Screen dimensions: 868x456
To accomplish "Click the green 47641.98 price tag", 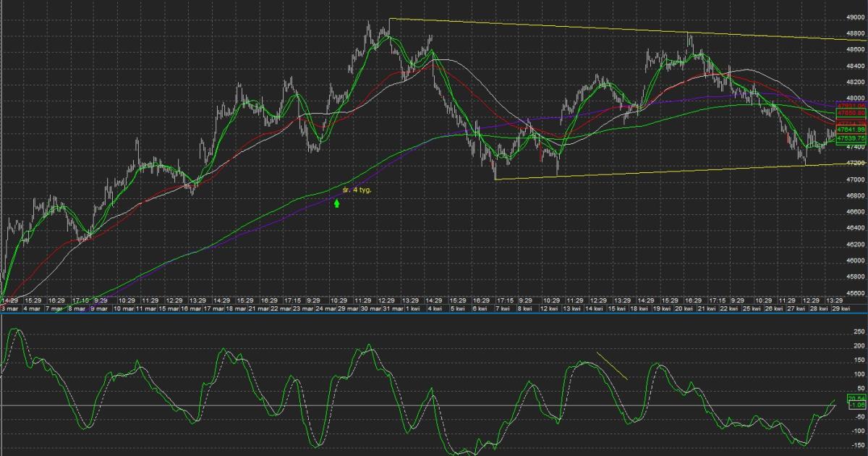I will coord(851,130).
